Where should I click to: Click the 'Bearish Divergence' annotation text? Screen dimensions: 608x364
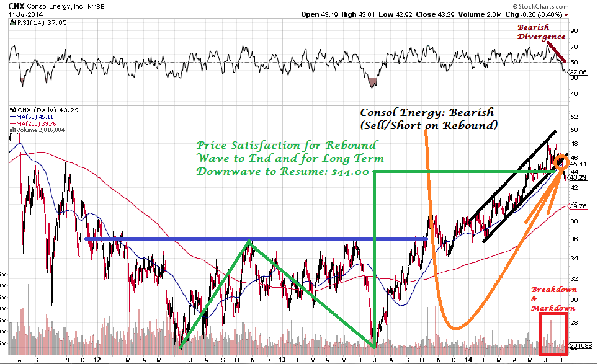click(541, 32)
